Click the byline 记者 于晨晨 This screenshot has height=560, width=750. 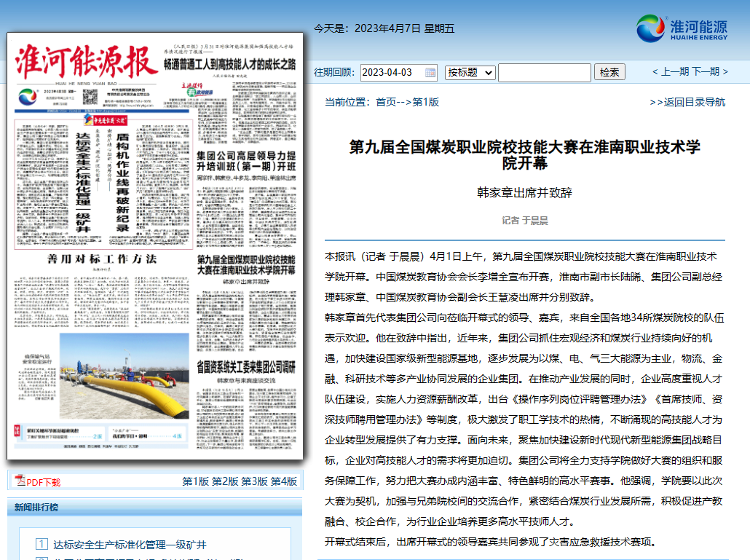(x=525, y=221)
